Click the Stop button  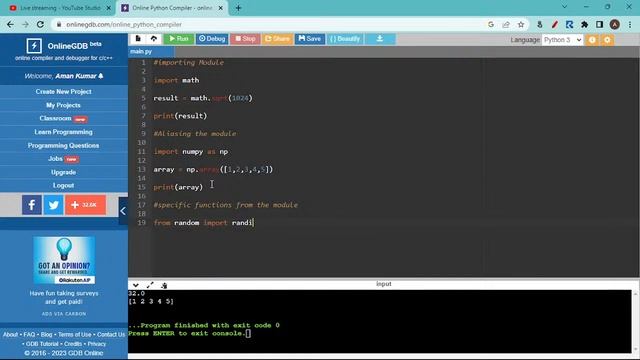(x=245, y=39)
